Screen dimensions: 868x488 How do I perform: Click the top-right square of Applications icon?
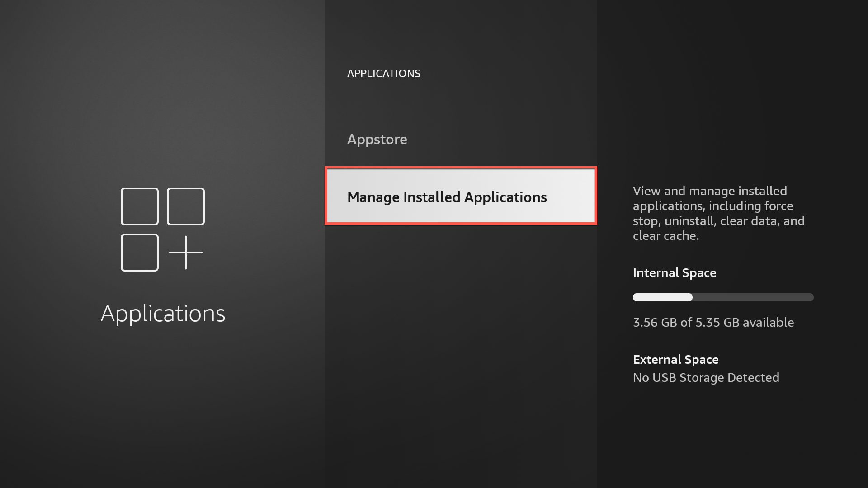(186, 206)
